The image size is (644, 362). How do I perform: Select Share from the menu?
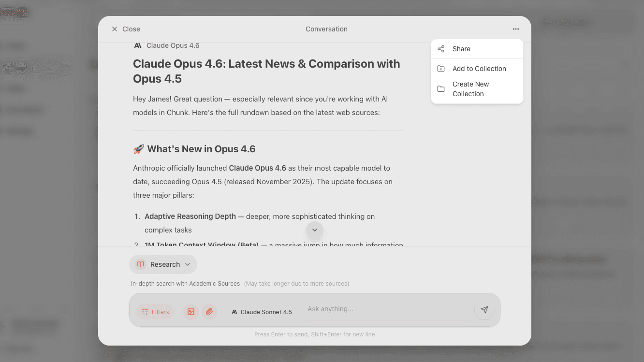461,49
